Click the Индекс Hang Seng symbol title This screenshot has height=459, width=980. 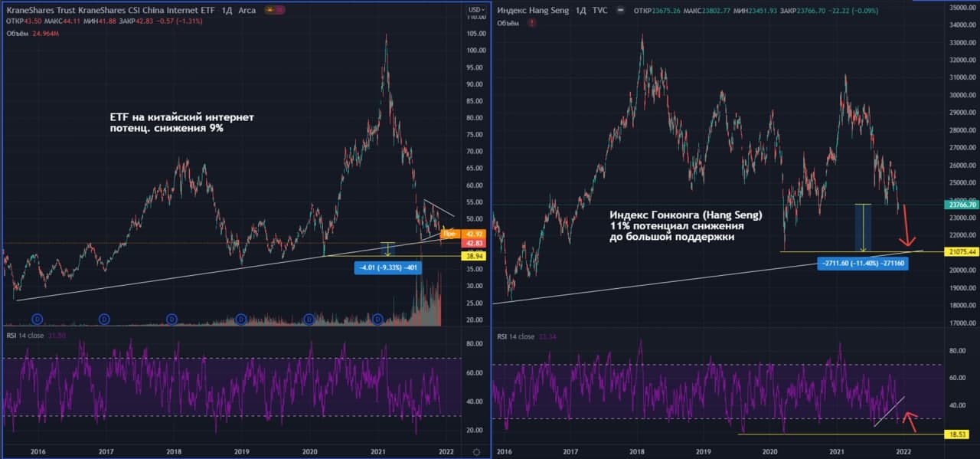(x=536, y=10)
